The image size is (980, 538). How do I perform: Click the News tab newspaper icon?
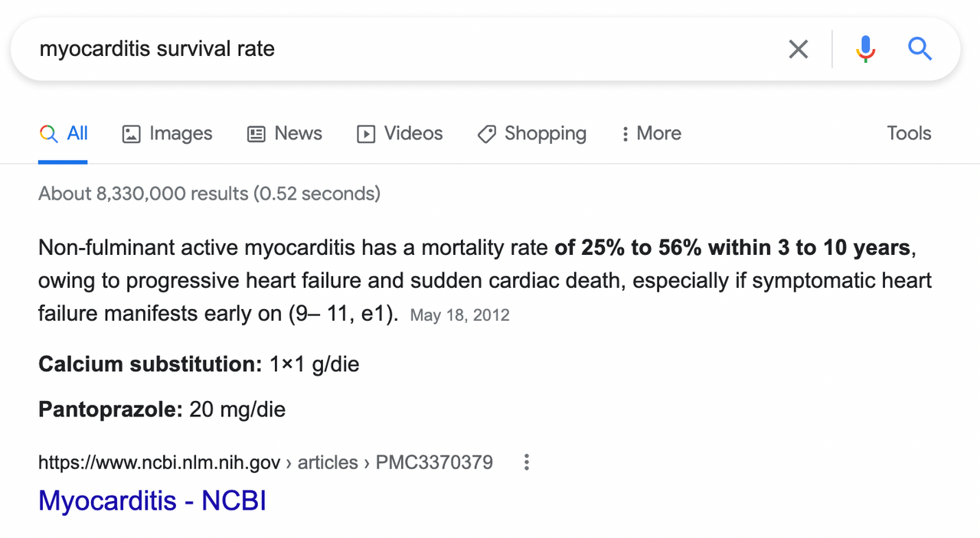click(x=256, y=134)
